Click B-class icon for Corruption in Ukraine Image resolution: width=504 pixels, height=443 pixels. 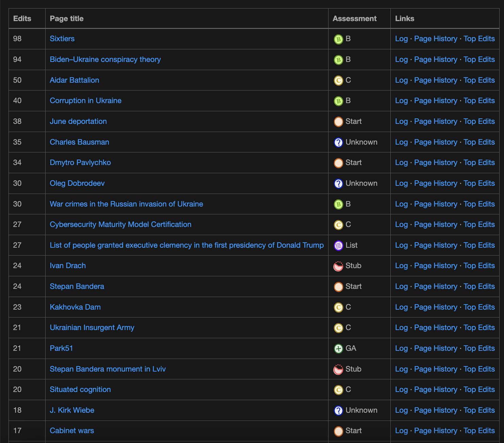(338, 101)
